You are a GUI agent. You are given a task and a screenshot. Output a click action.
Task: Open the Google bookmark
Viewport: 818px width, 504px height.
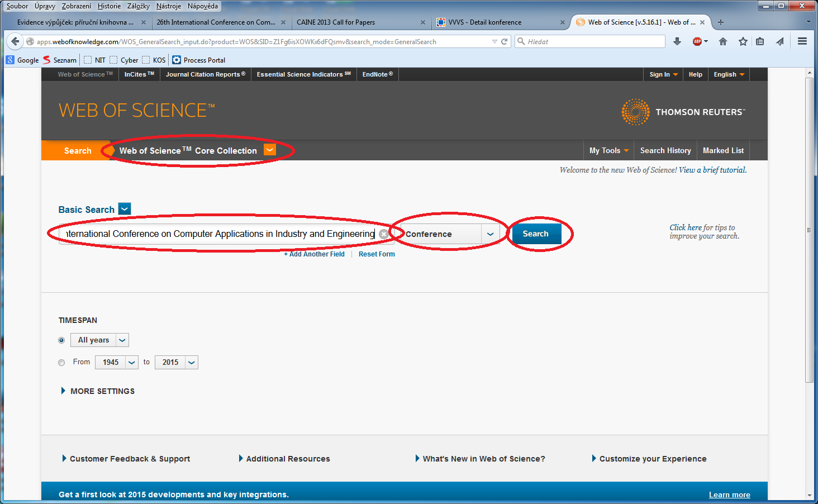22,60
